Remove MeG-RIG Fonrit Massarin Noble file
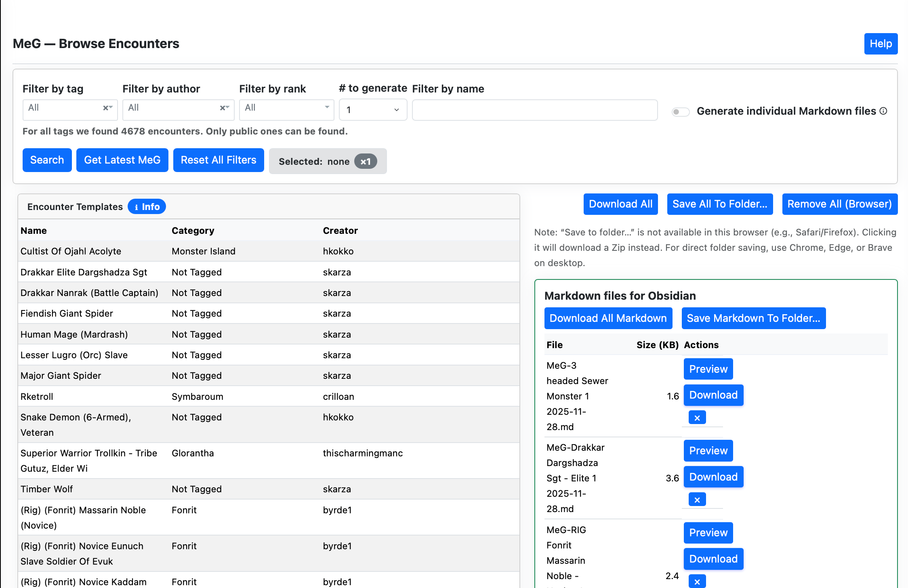Screen dimensions: 908x588 697,582
